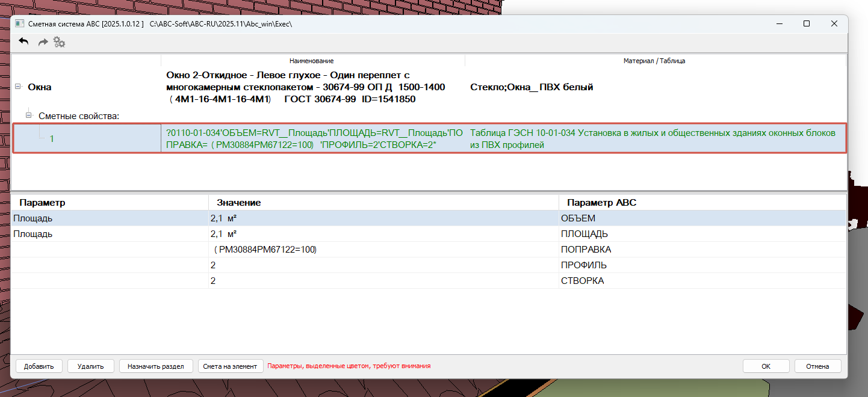Click the ПОПРАВКА value cell
Screen dimensions: 868x397
tap(383, 250)
